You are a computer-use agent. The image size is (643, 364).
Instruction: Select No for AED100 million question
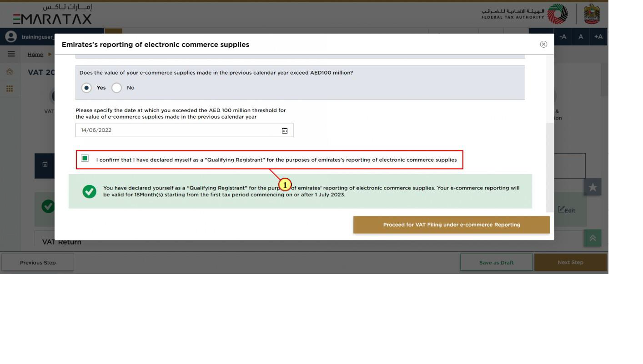(117, 88)
